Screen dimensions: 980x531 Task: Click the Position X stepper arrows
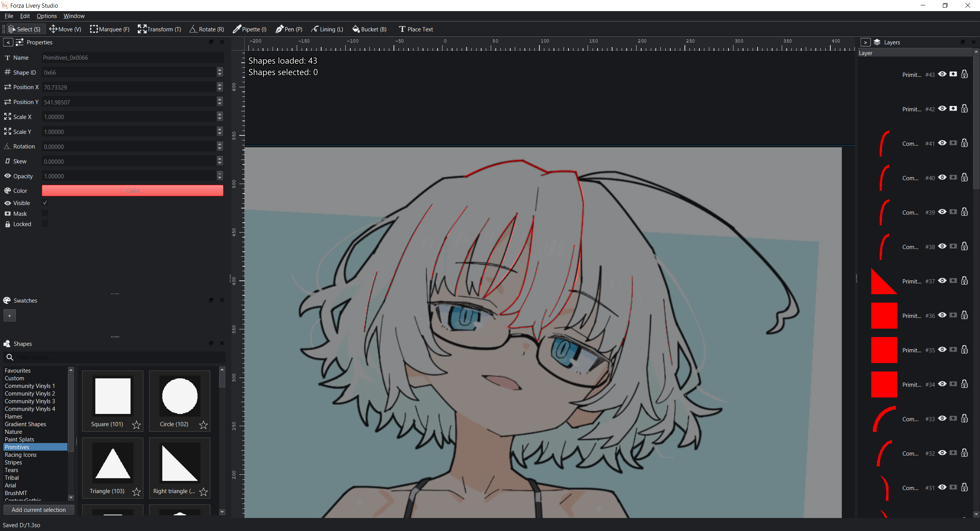(220, 87)
